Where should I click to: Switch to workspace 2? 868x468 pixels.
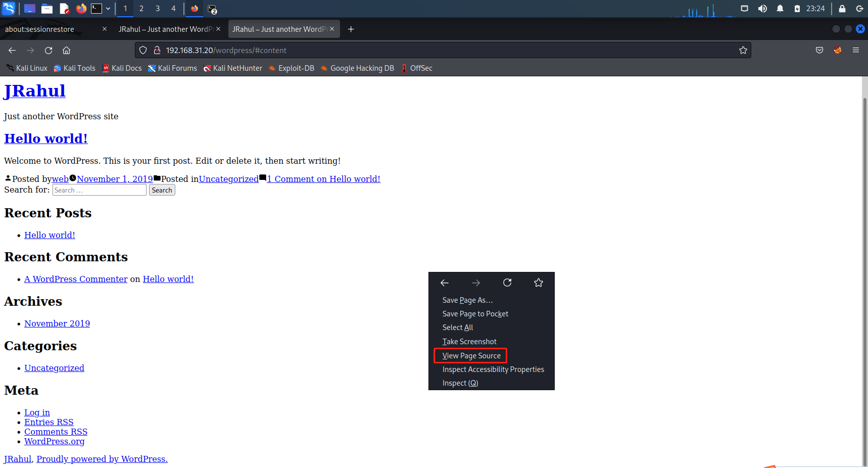(141, 9)
